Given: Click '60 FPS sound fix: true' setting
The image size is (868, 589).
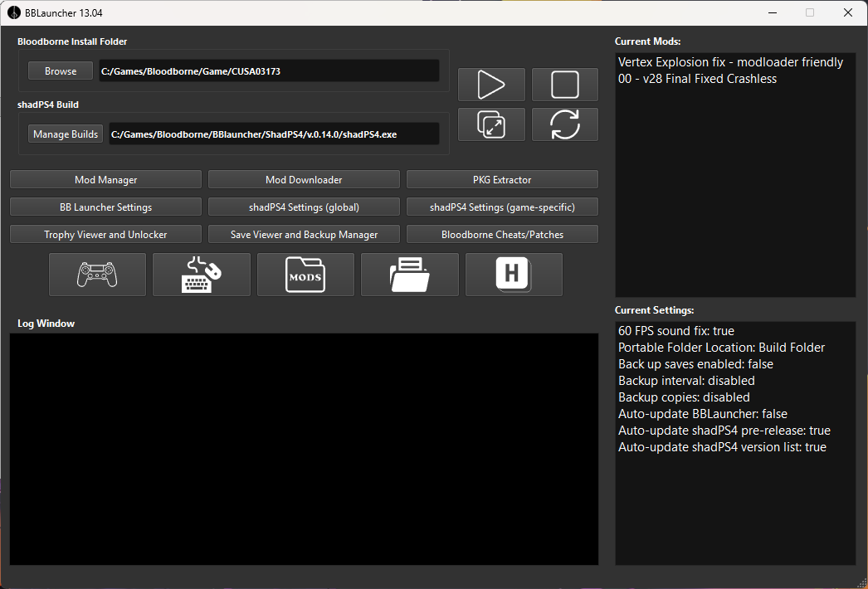Looking at the screenshot, I should coord(676,331).
